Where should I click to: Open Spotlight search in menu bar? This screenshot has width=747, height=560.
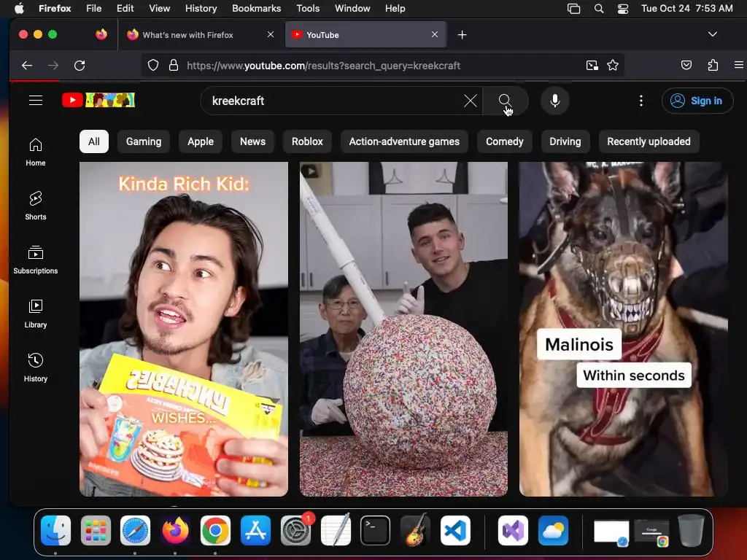[599, 9]
